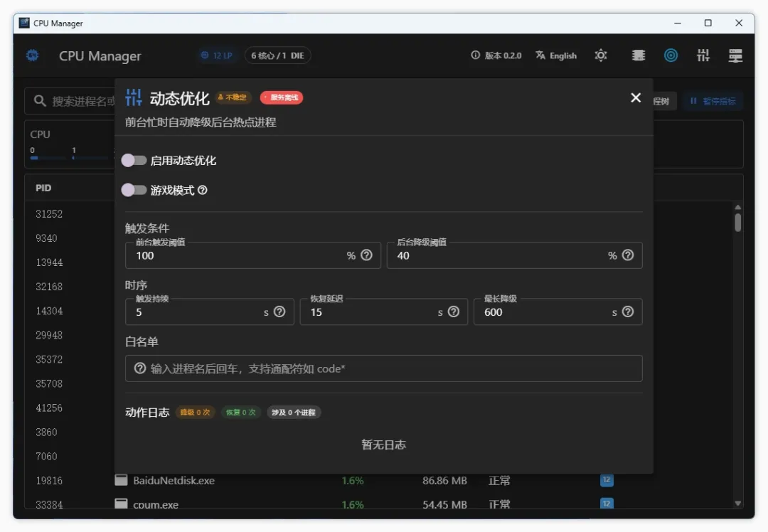The image size is (768, 532).
Task: Click the 降级 0 次 log chip
Action: [195, 413]
